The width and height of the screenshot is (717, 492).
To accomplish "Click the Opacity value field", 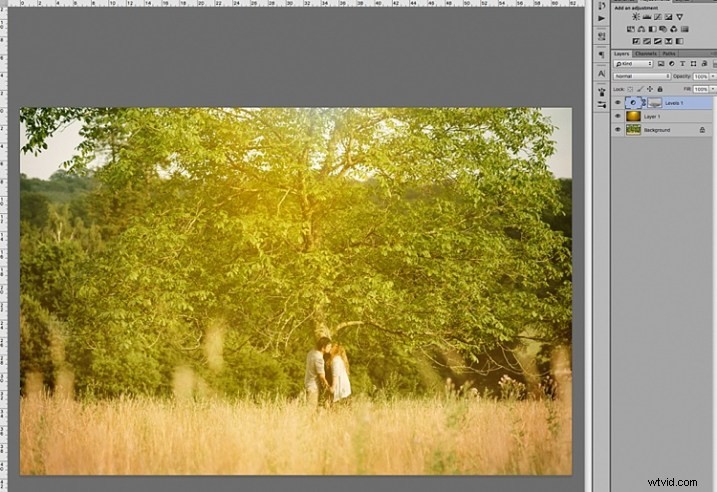I will point(701,76).
